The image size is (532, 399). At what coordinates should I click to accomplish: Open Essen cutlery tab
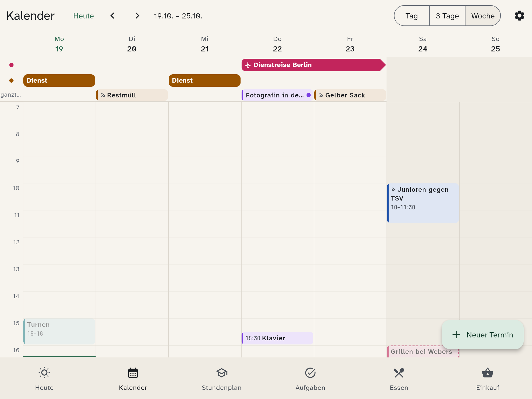point(399,379)
